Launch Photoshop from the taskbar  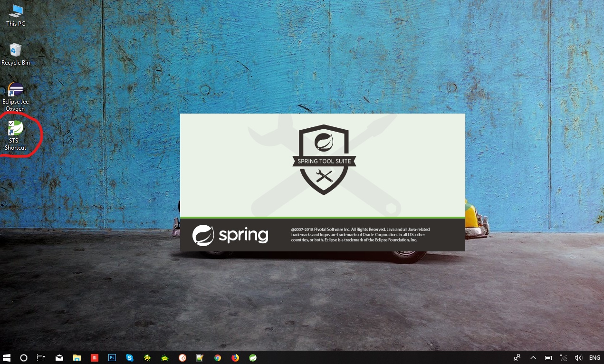click(112, 357)
